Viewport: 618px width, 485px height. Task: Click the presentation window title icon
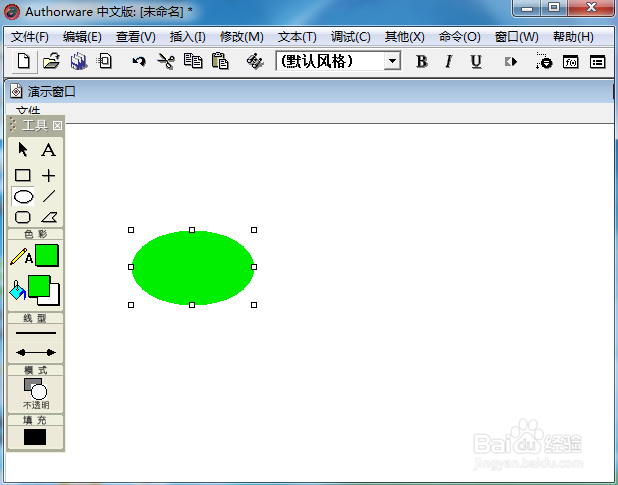tap(16, 92)
